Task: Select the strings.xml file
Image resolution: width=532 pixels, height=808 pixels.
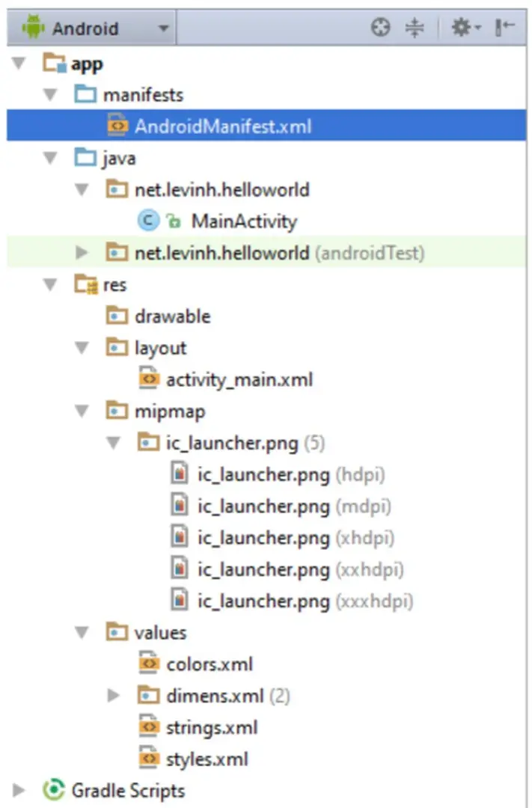Action: pos(212,727)
